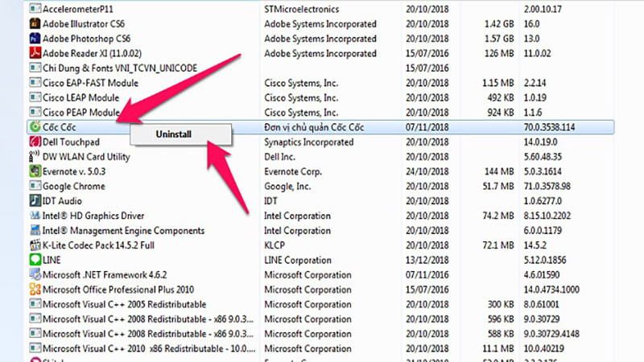Select the Google Chrome program entry

point(320,186)
